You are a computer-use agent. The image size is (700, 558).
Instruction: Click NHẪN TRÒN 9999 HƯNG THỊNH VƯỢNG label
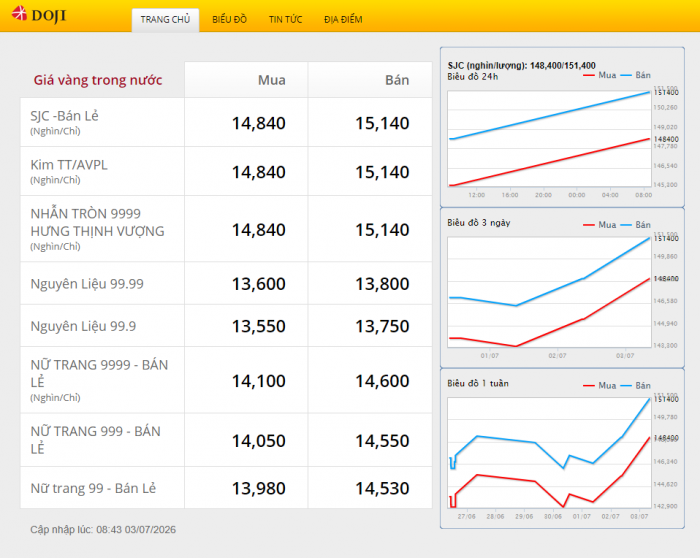coord(97,222)
